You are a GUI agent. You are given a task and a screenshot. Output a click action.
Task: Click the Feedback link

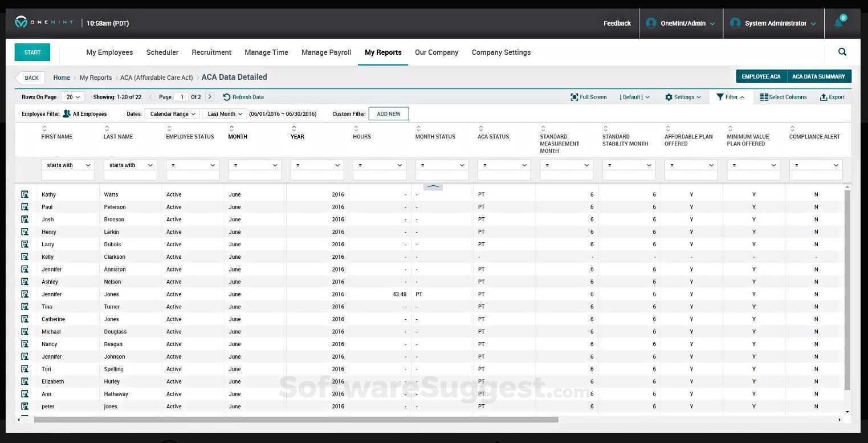coord(617,23)
